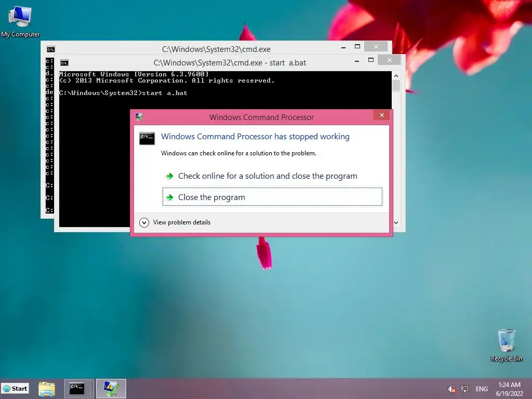Viewport: 532px width, 399px height.
Task: Close the Windows Command Processor dialog
Action: click(382, 115)
